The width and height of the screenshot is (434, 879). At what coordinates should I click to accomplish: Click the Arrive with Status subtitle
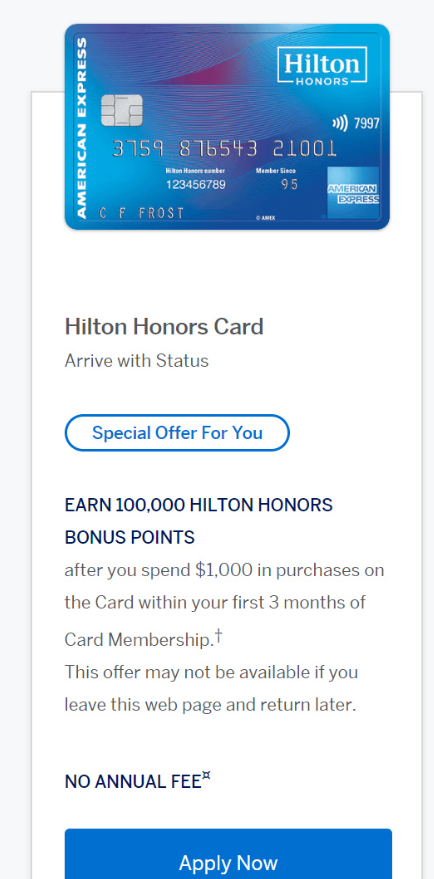(136, 360)
